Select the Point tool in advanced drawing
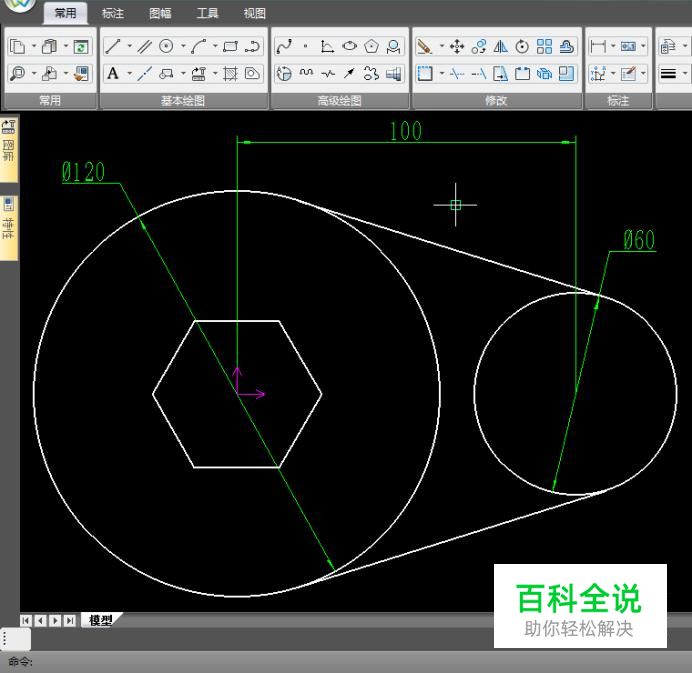 [x=305, y=46]
